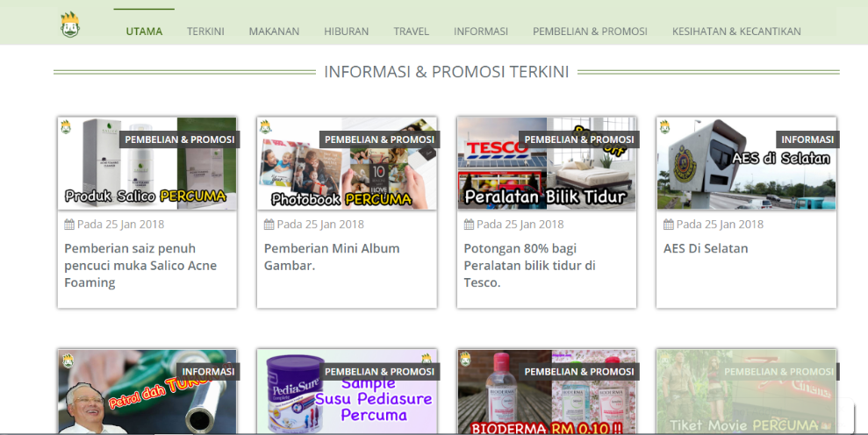Open the Petrol dah TURUN thumbnail
Image resolution: width=868 pixels, height=435 pixels.
click(x=147, y=391)
